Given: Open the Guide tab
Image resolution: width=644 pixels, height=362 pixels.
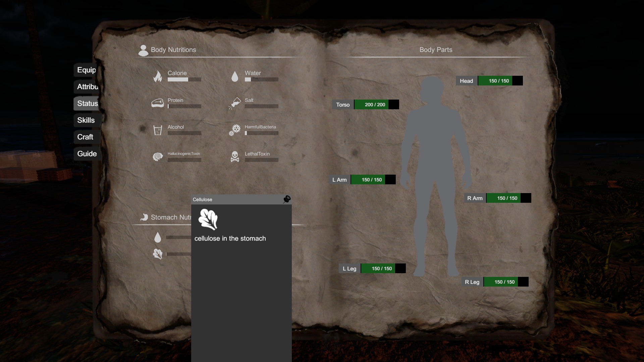Looking at the screenshot, I should 87,154.
